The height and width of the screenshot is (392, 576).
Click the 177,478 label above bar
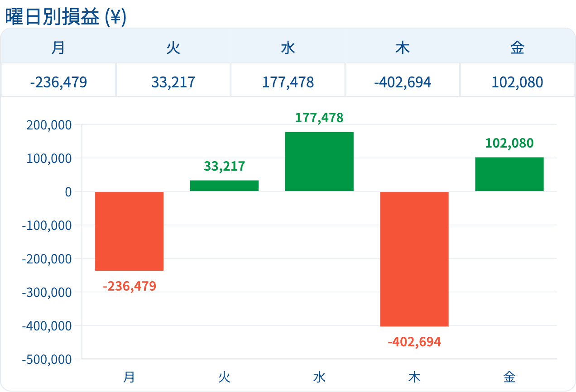[x=319, y=118]
